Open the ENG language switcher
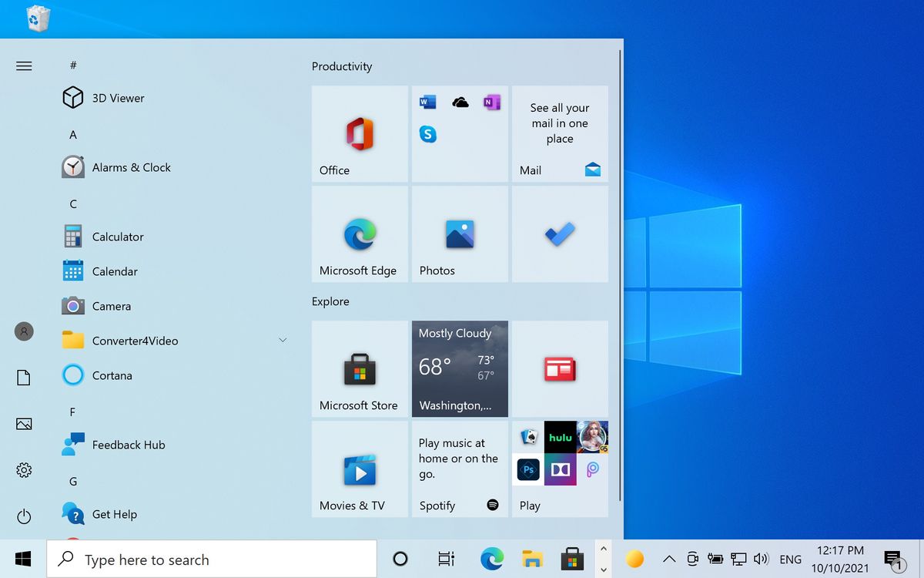Viewport: 924px width, 578px height. [791, 558]
